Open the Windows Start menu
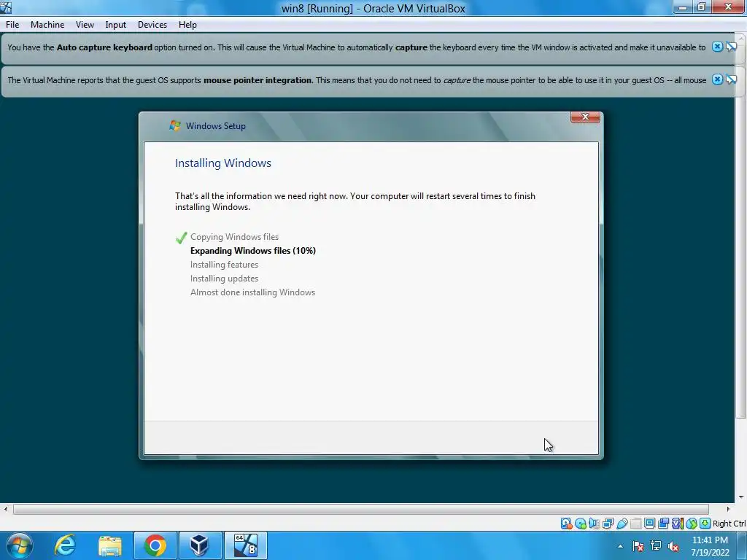This screenshot has width=747, height=560. pyautogui.click(x=20, y=545)
